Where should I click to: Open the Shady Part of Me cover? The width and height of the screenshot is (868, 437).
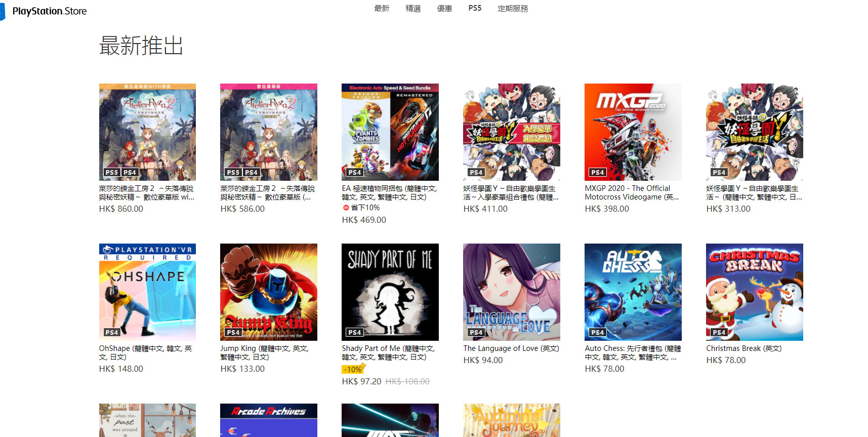coord(390,292)
